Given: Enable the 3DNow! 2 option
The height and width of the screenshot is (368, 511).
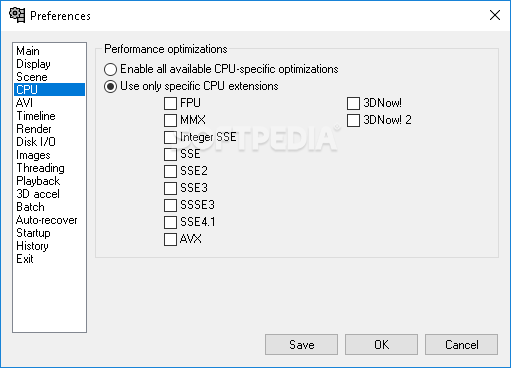Looking at the screenshot, I should [353, 120].
